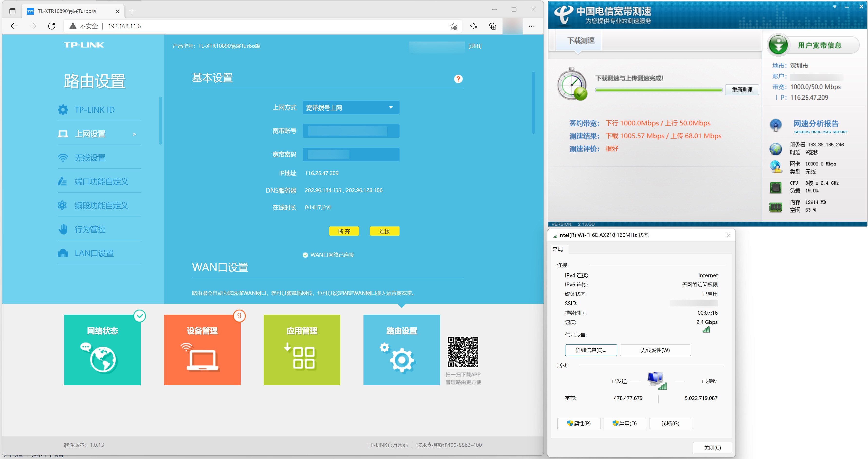Click 网速分析报告 report icon

(x=776, y=126)
